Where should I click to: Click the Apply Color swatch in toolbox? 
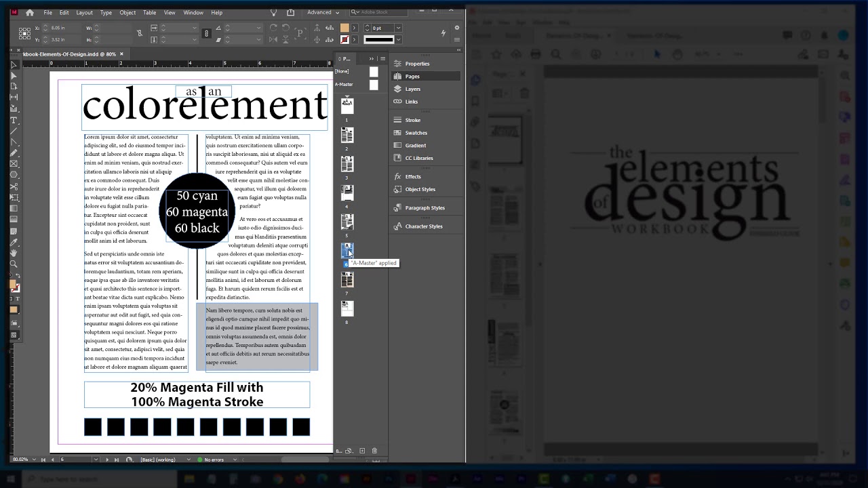point(14,310)
